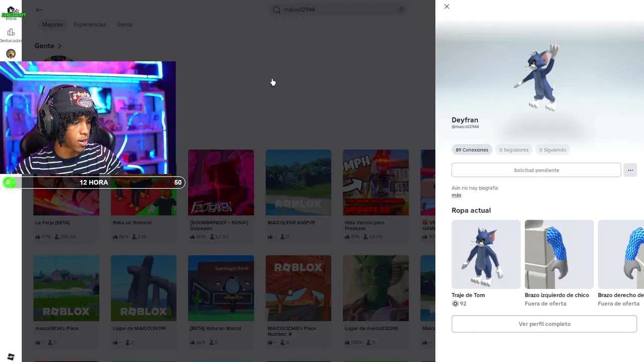Select the 89 Conexiones chip
Screen dimensions: 644x362
point(472,150)
